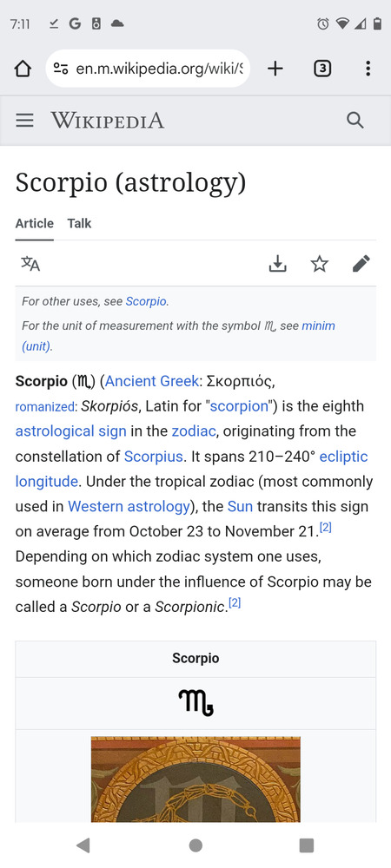This screenshot has width=391, height=868.
Task: Open a new tab with plus icon
Action: [275, 69]
